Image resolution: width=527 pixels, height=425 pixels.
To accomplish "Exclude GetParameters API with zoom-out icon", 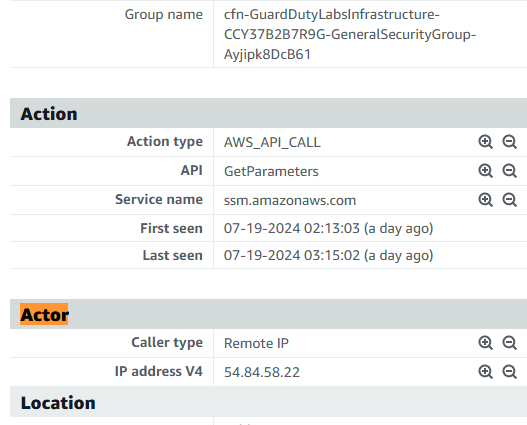I will point(510,171).
